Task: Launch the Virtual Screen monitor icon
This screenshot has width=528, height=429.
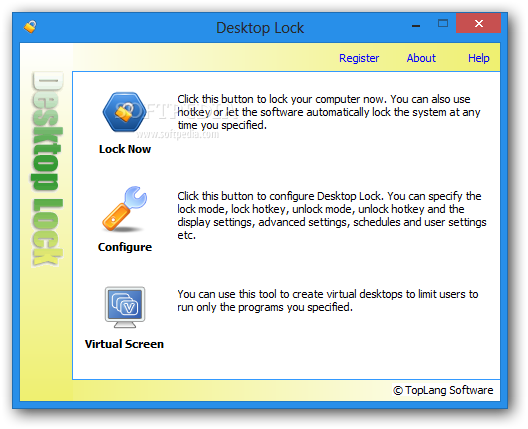Action: [x=125, y=307]
